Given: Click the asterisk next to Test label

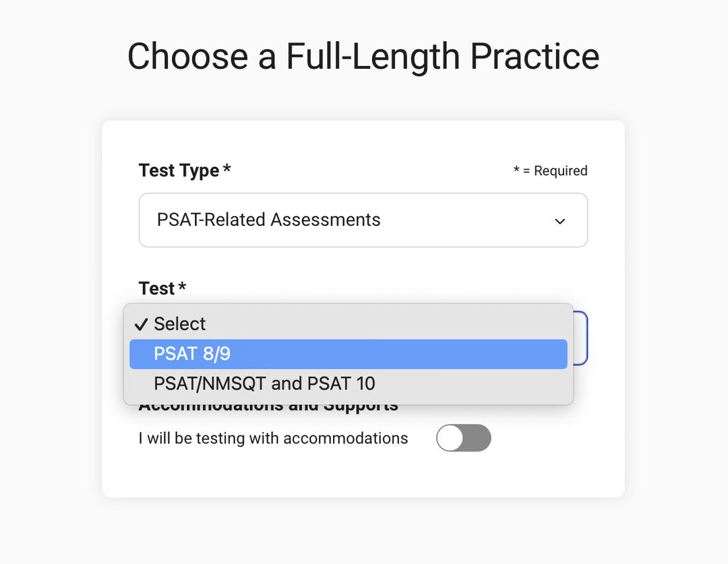Looking at the screenshot, I should (x=182, y=287).
